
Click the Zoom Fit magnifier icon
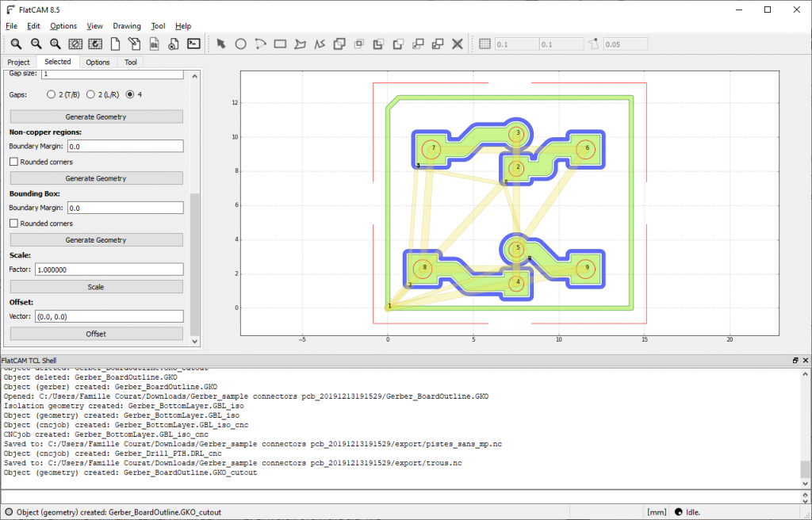16,44
